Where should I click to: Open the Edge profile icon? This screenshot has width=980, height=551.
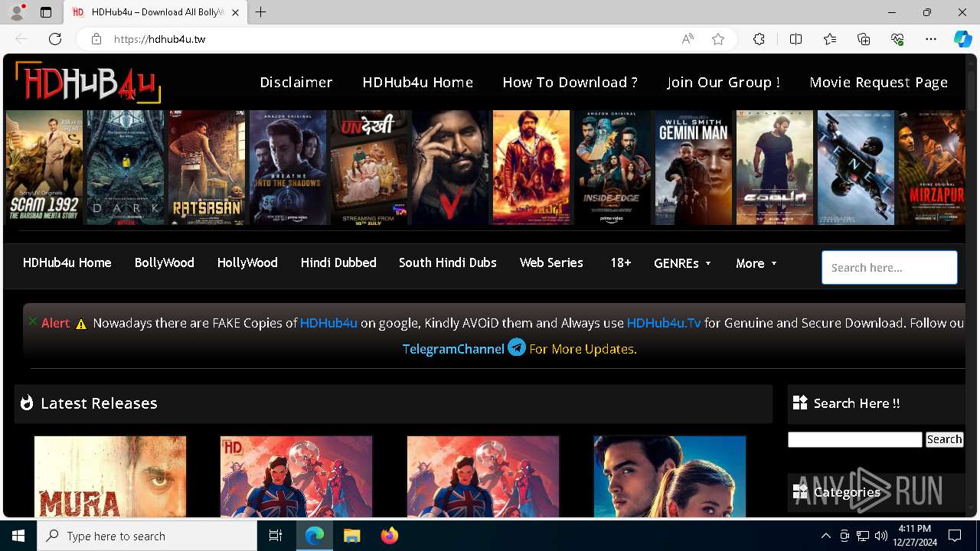(17, 12)
